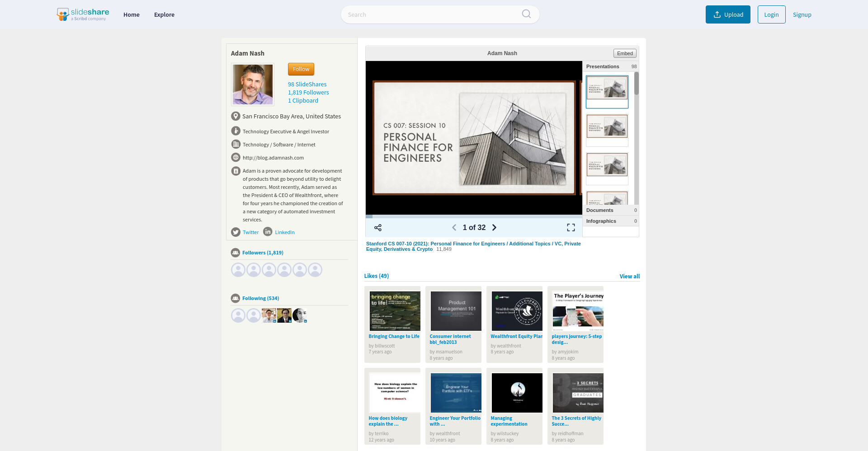Enter fullscreen mode for the presentation
The width and height of the screenshot is (868, 451).
tap(571, 228)
